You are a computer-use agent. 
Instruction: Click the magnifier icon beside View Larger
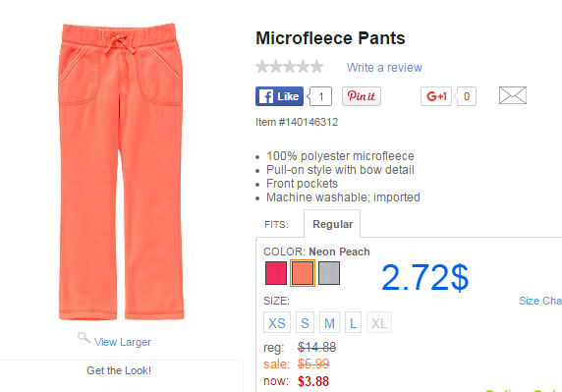click(84, 338)
